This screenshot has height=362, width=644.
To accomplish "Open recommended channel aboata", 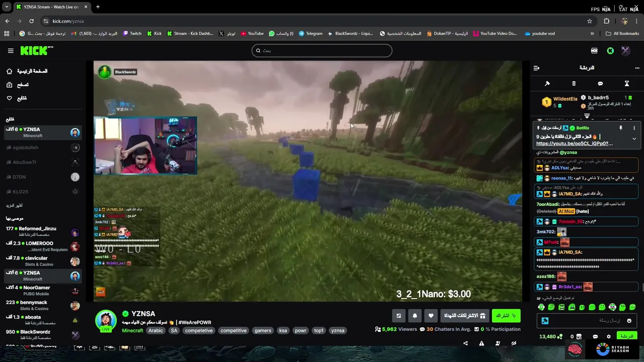I will [x=42, y=320].
